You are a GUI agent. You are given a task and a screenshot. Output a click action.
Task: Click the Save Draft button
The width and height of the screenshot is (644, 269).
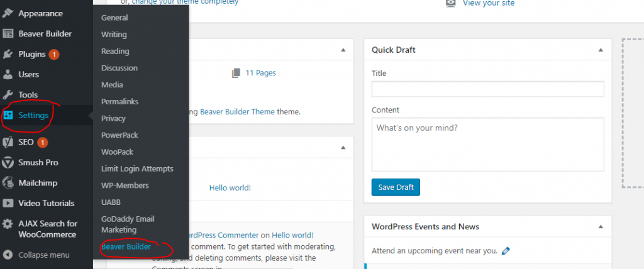click(x=396, y=187)
